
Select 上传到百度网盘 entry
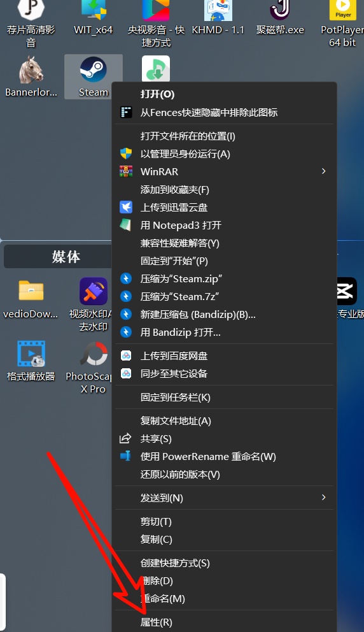224,356
